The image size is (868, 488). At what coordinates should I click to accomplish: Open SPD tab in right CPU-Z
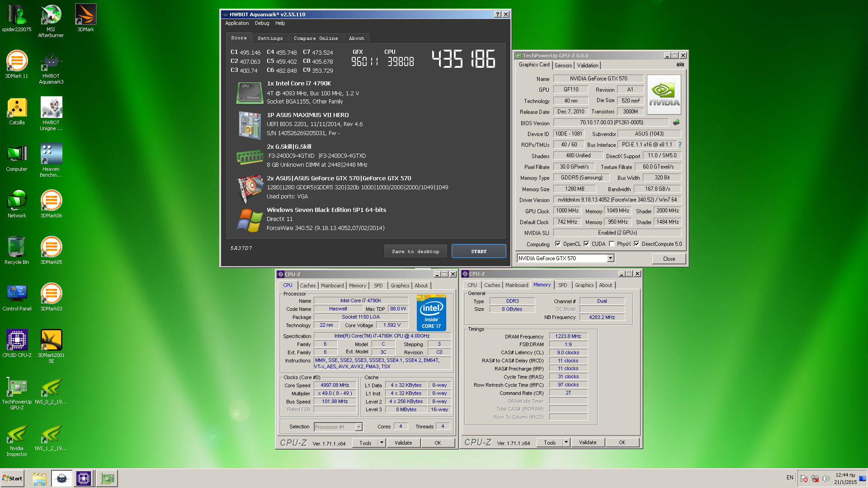click(562, 285)
